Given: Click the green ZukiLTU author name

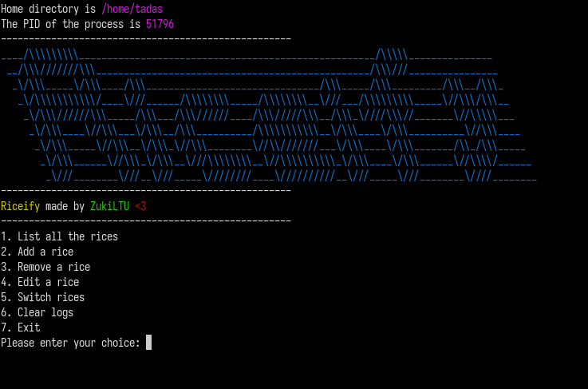Looking at the screenshot, I should pos(109,206).
